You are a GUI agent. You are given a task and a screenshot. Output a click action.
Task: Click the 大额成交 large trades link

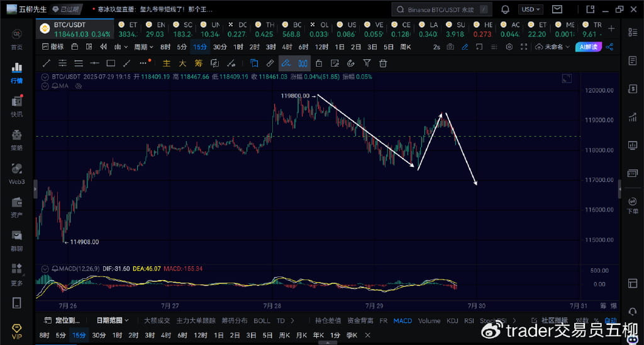(157, 320)
